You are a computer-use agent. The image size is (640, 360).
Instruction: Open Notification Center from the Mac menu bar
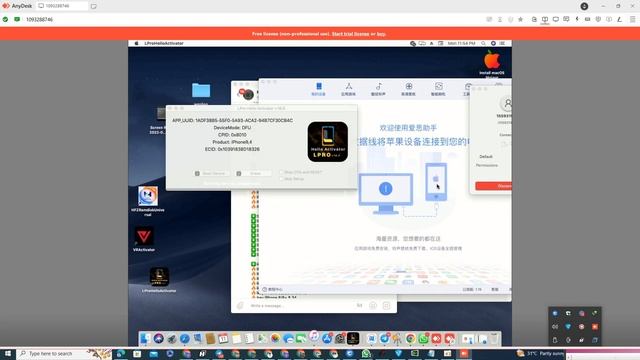click(x=502, y=43)
